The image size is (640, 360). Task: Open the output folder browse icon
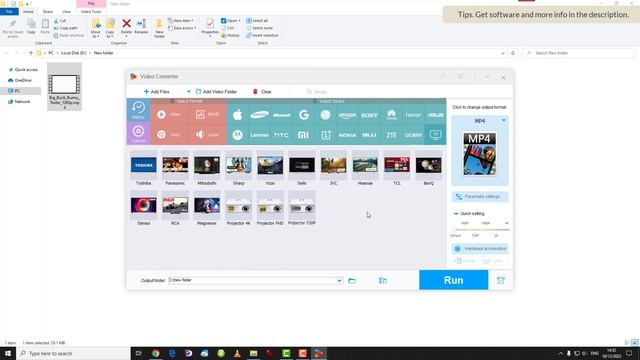[352, 280]
